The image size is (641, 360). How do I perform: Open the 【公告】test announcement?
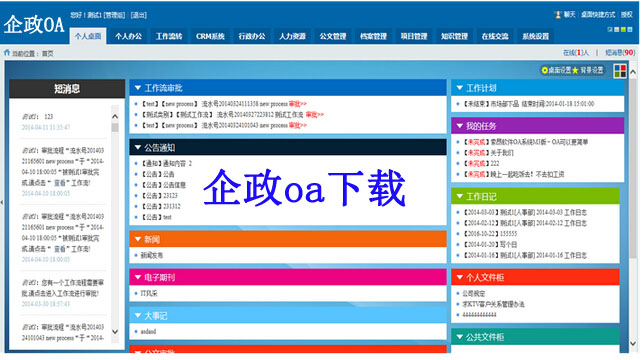156,217
